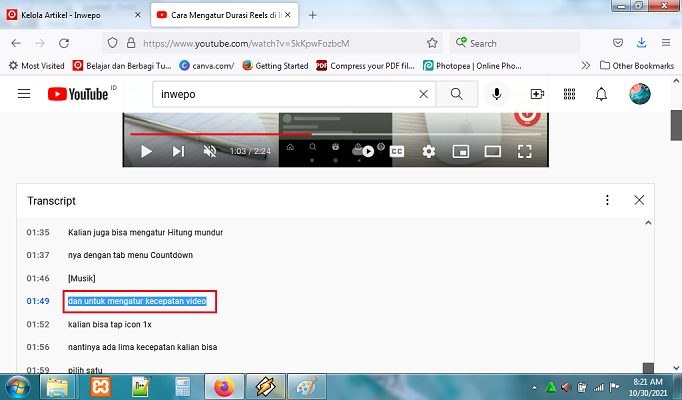Close the Kelola Artikel tab

[x=137, y=15]
